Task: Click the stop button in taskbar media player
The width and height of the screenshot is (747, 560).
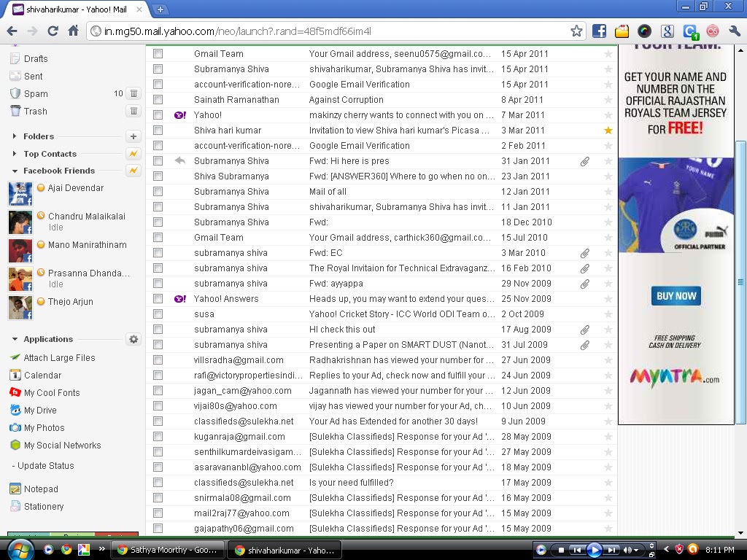Action: 561,550
